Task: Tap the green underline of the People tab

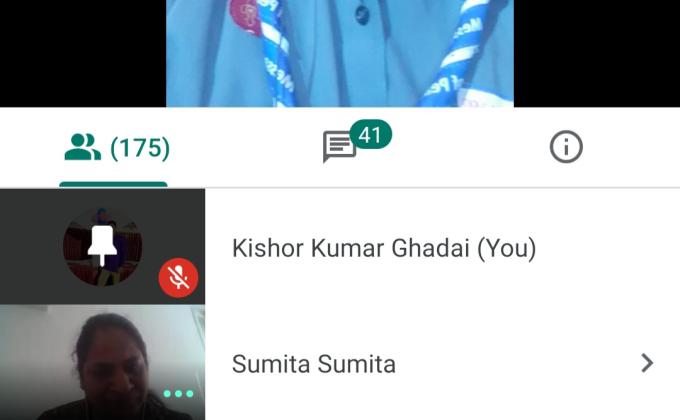Action: [x=113, y=184]
